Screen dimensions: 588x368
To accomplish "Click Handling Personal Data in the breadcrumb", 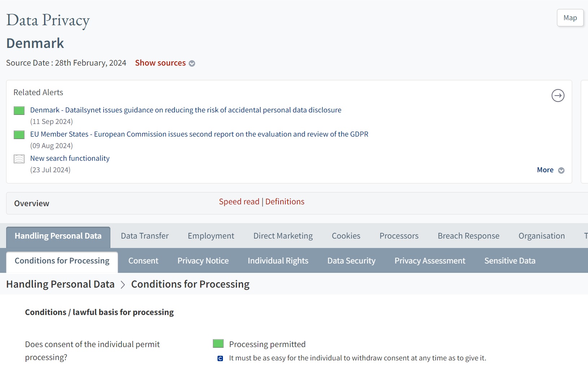I will coord(60,284).
